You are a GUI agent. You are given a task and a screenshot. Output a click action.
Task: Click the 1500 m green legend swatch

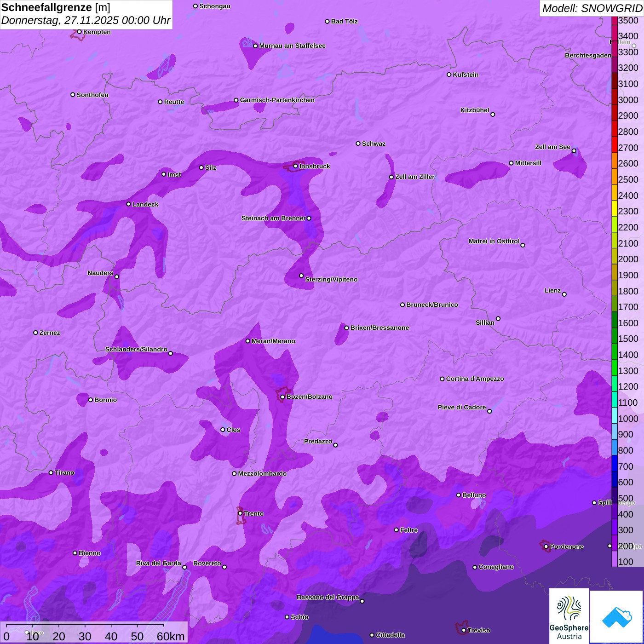coord(614,335)
